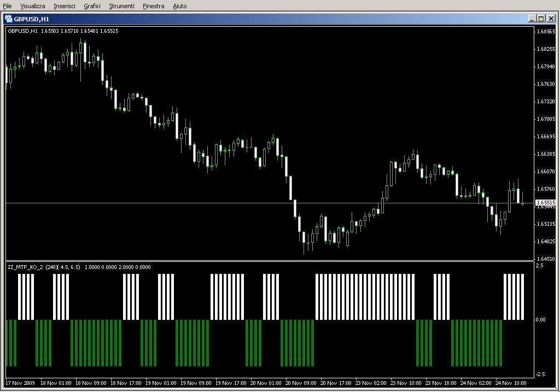Click the indicator scale value 2.5
This screenshot has width=560, height=392.
(540, 266)
